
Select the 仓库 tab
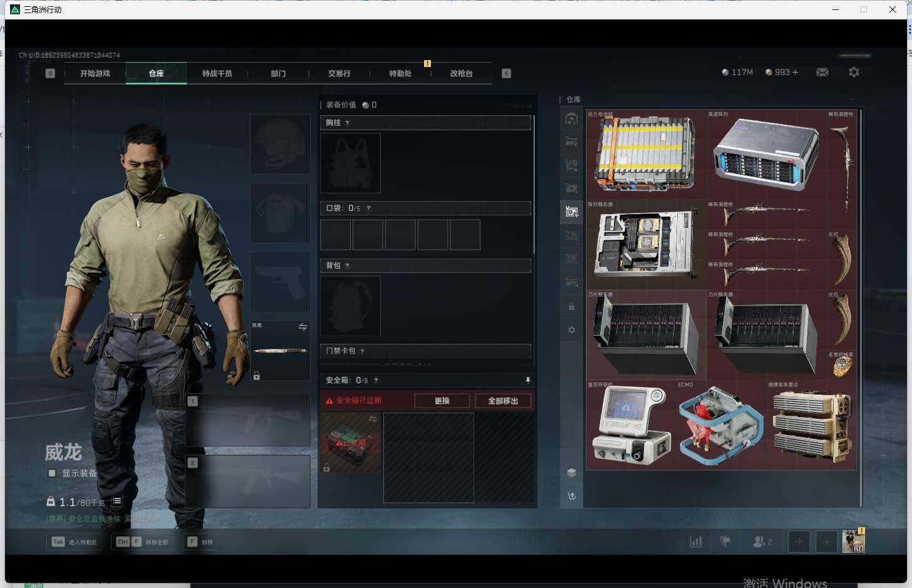tap(156, 73)
